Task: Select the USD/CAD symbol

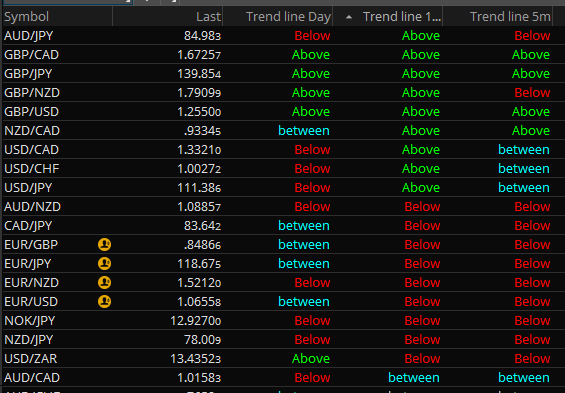Action: tap(31, 150)
